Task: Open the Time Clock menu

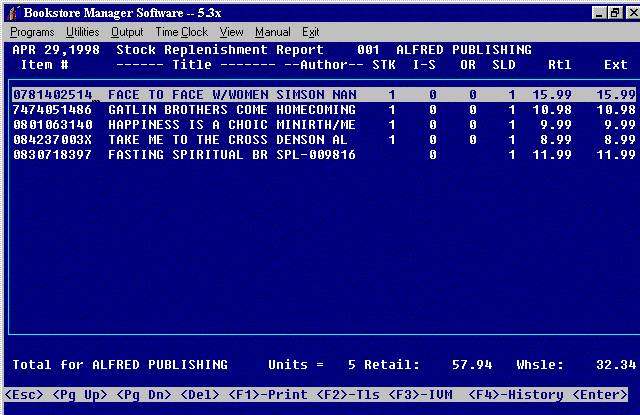Action: (x=182, y=32)
